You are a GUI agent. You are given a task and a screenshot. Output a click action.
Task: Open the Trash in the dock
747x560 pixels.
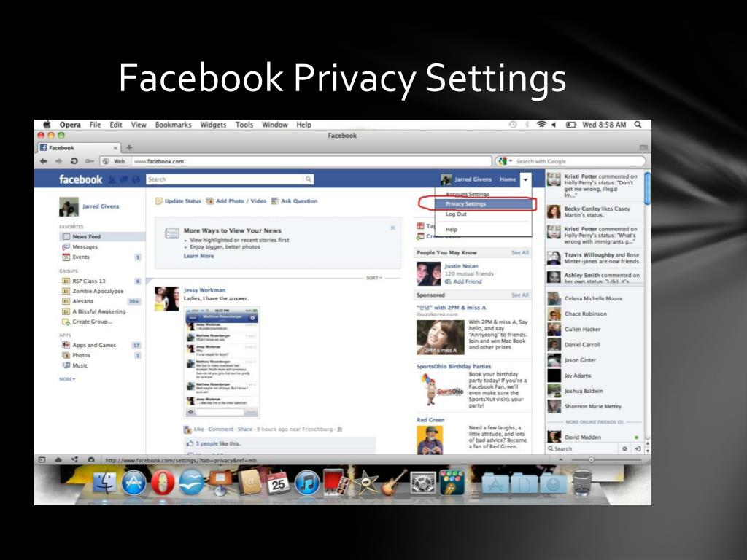coord(581,482)
